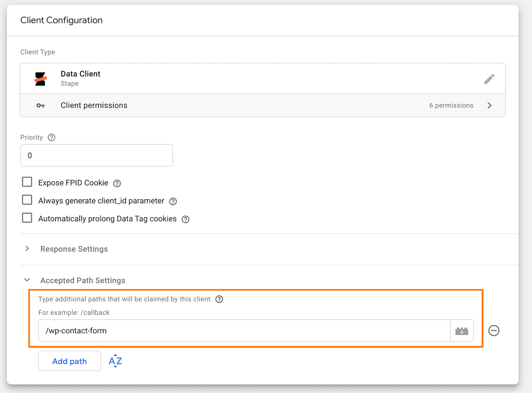The height and width of the screenshot is (393, 532).
Task: Tick Automatically prolong Data Tag cookies
Action: pyautogui.click(x=27, y=218)
